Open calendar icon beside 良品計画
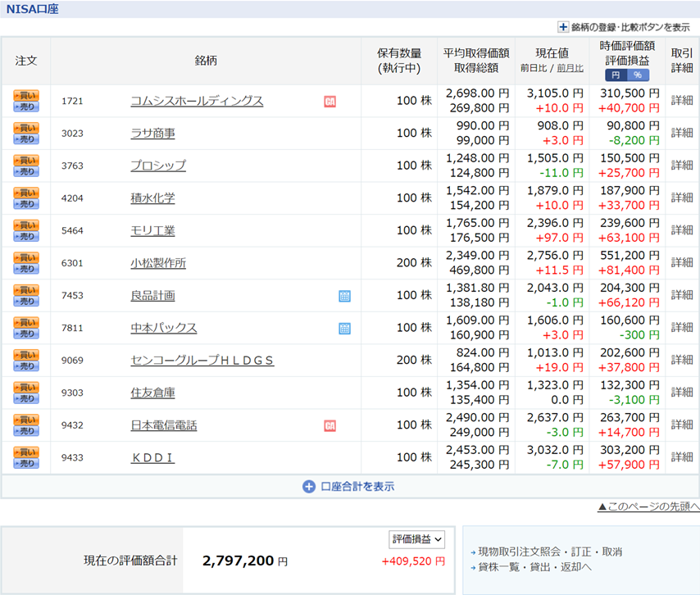The image size is (700, 595). [x=344, y=296]
